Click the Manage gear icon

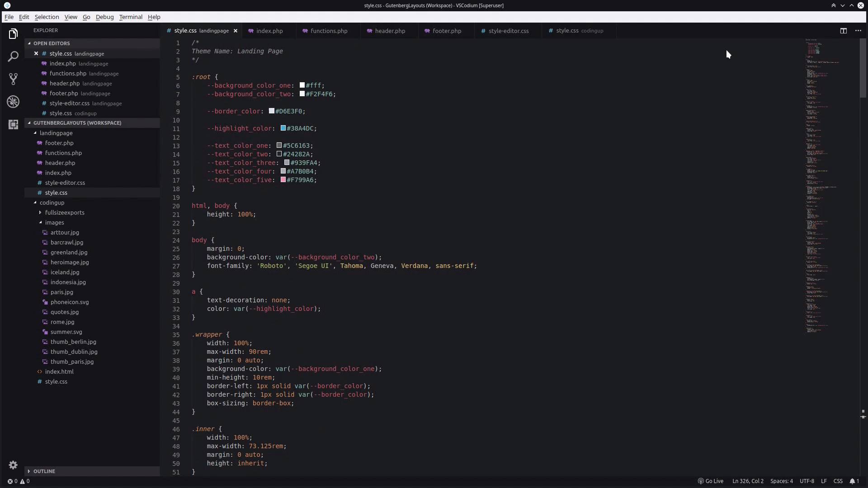13,465
